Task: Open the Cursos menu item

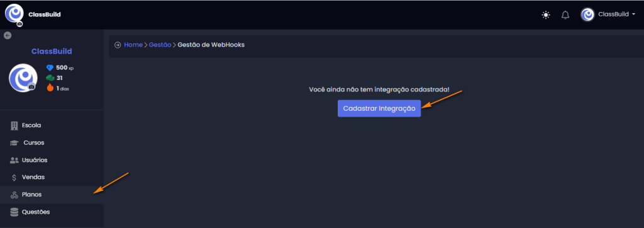Action: [52, 143]
